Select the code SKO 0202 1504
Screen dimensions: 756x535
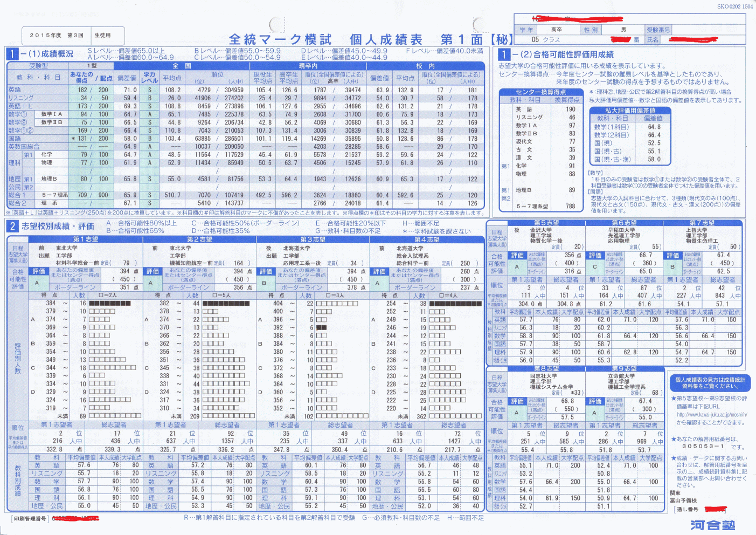click(x=735, y=6)
